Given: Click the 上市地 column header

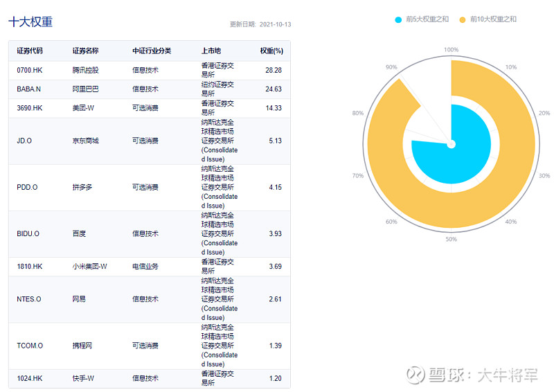Looking at the screenshot, I should [211, 51].
